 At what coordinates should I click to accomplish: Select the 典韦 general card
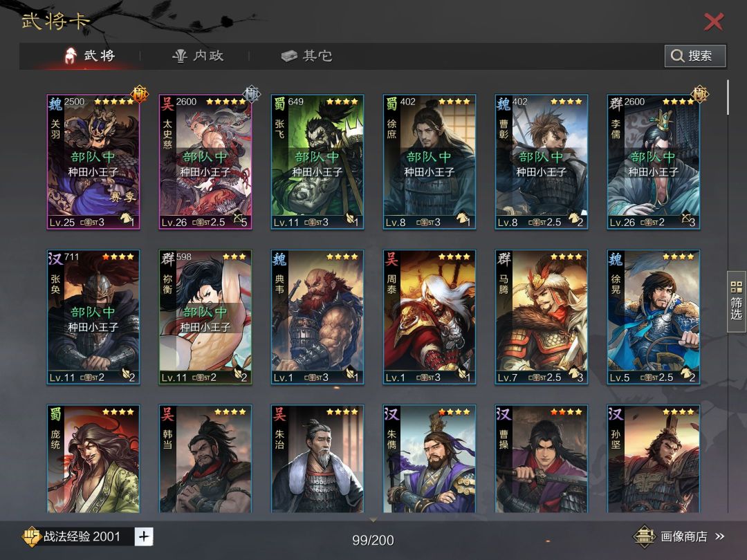317,317
